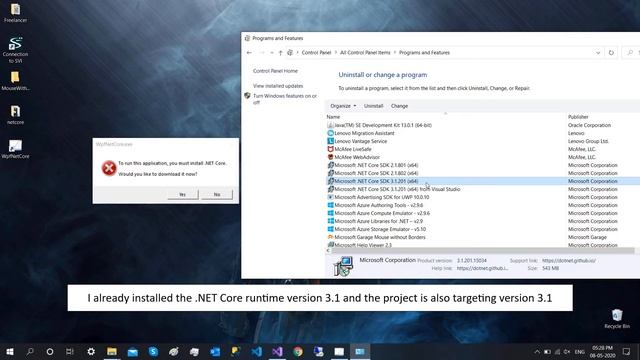
Task: Open the taskbar clock and date
Action: point(602,352)
